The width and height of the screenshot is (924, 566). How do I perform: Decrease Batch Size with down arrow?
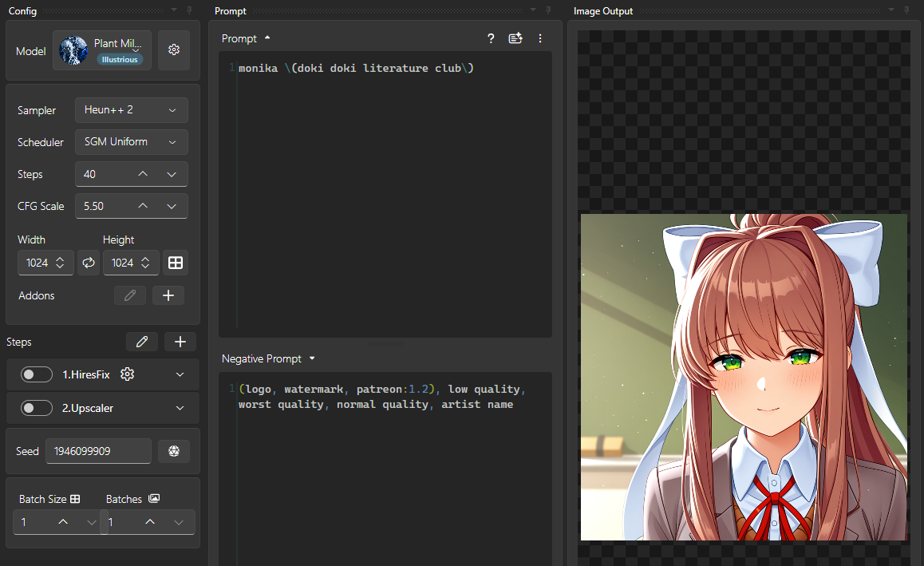point(91,522)
